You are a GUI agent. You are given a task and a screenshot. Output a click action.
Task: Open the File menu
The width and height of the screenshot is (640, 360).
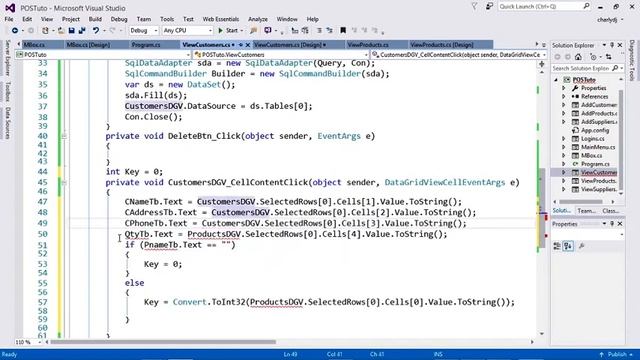coord(9,19)
